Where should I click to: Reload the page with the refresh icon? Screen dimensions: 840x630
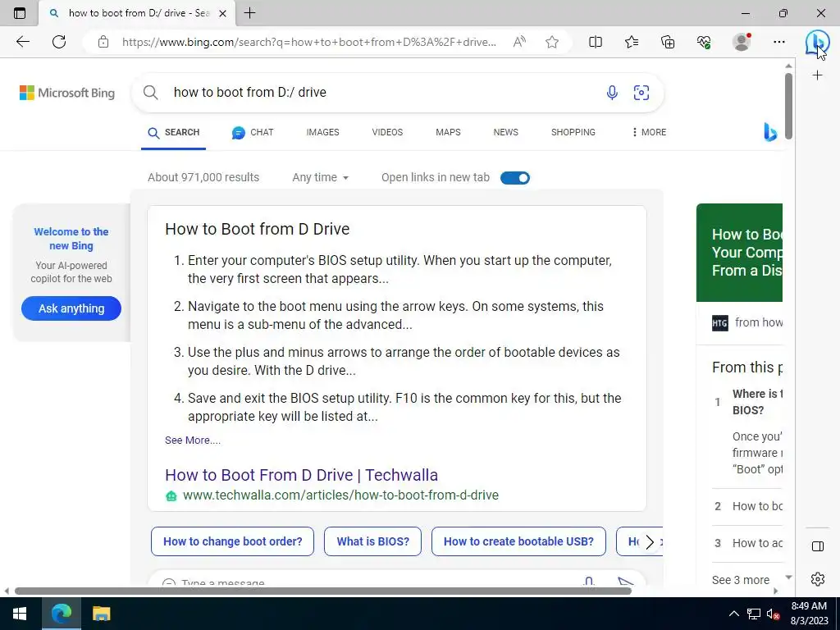coord(59,42)
